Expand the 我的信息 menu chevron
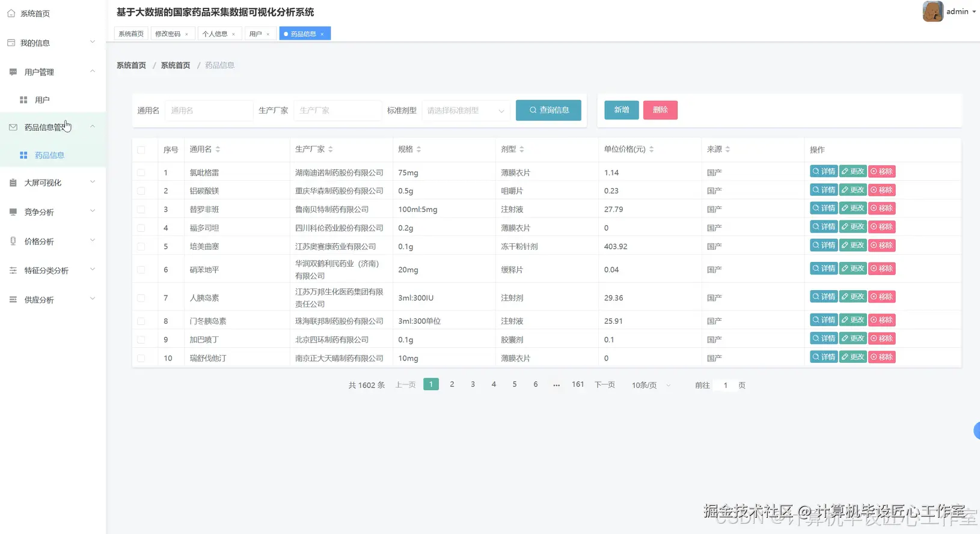Screen dimensions: 980x534 coord(93,42)
